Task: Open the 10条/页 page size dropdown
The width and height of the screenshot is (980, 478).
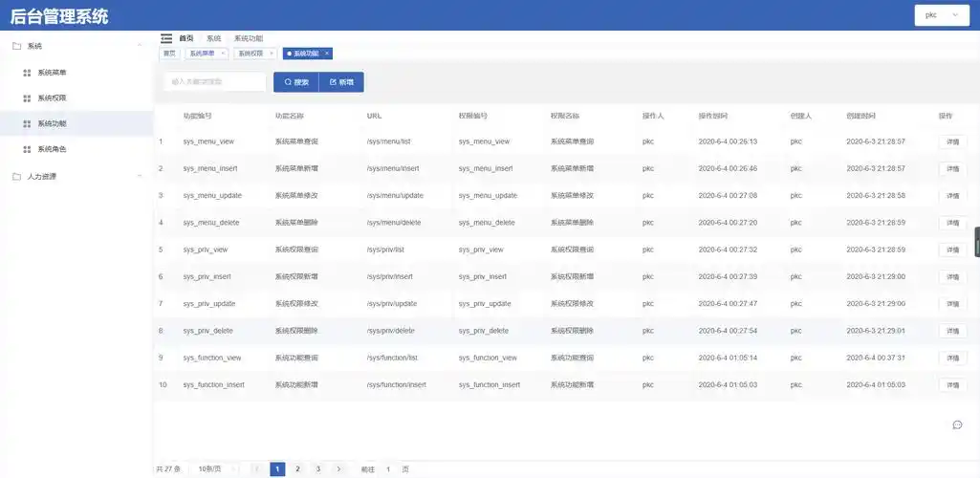Action: [215, 469]
